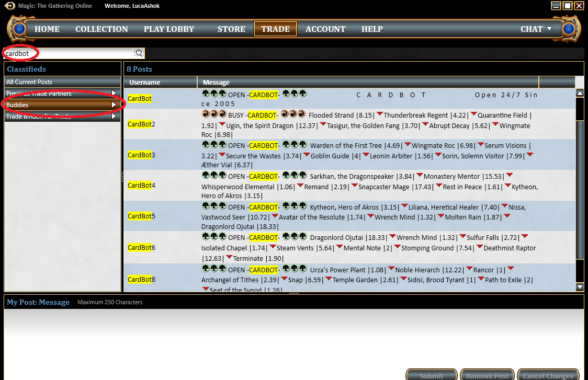Viewport: 588px width, 380px height.
Task: Select All Current Posts in Classifieds
Action: pyautogui.click(x=29, y=82)
